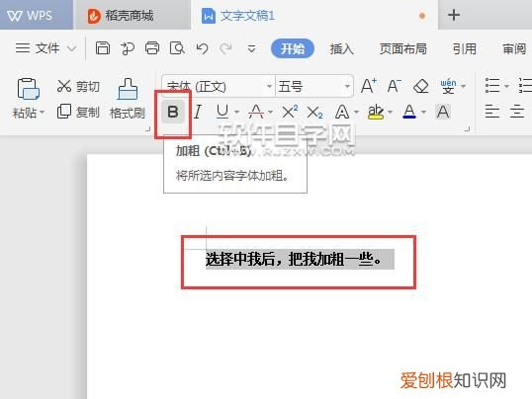Screen dimensions: 532x399
Task: Click bullet list icon
Action: tap(492, 86)
